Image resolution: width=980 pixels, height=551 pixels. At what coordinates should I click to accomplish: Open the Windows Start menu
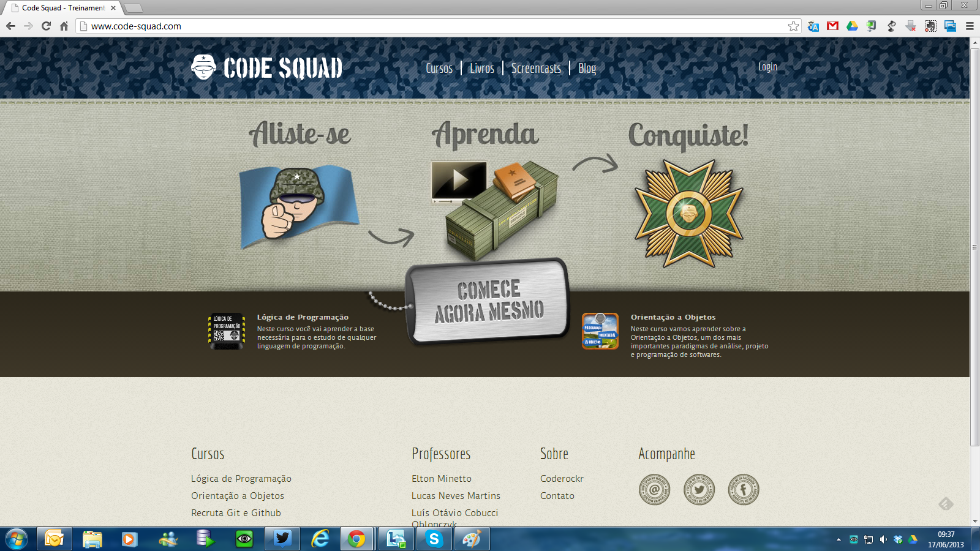point(17,539)
